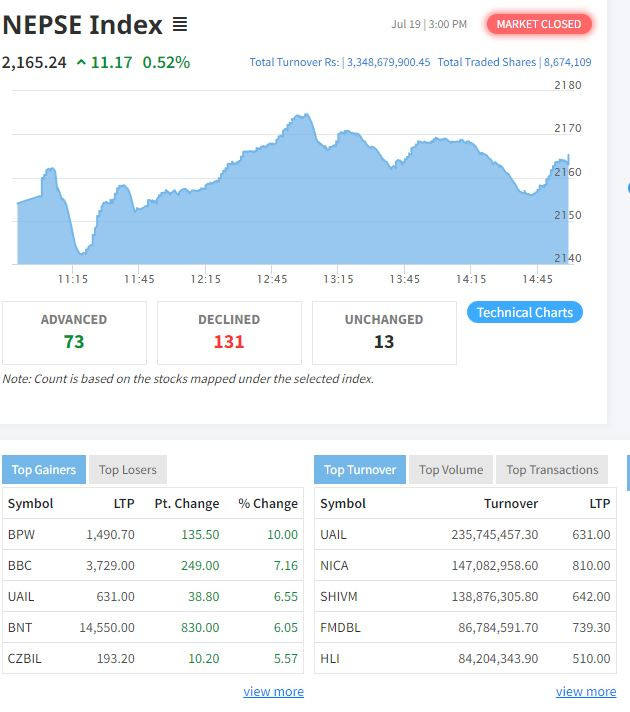Click the HLI symbol in Top Turnover
630x712 pixels.
(330, 658)
